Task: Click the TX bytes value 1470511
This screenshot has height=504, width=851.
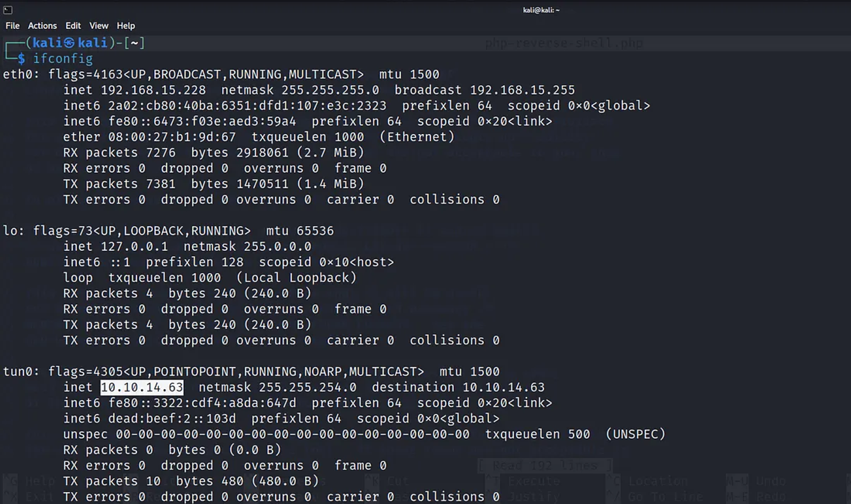Action: click(262, 184)
